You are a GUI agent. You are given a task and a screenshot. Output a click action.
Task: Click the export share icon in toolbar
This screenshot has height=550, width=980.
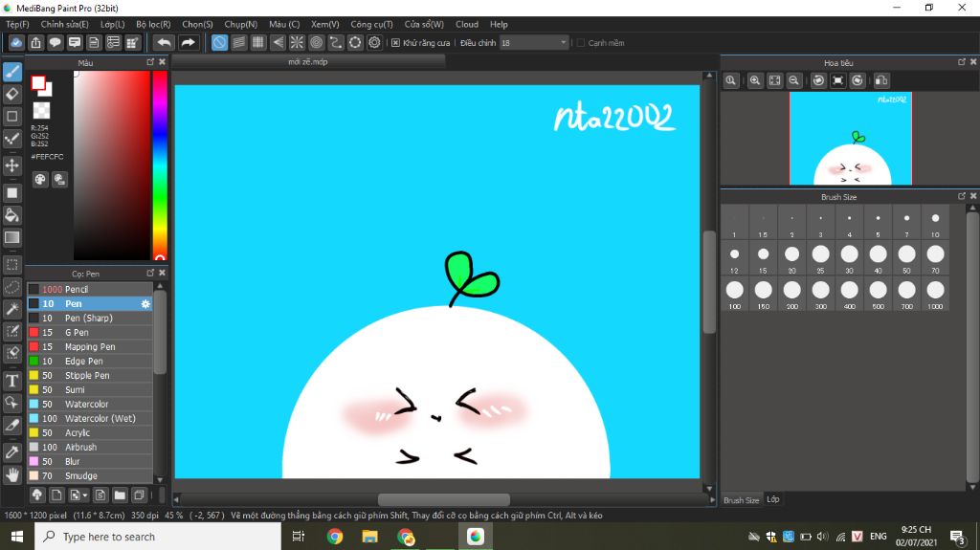point(35,42)
